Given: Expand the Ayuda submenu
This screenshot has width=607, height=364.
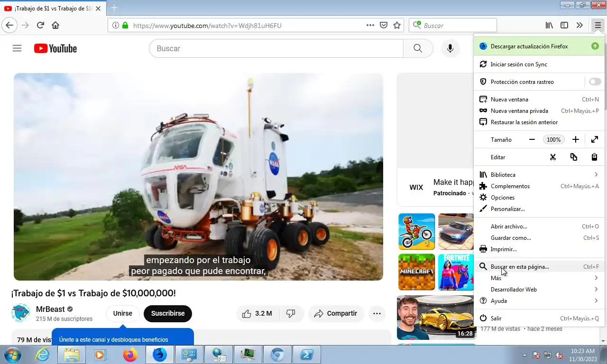Looking at the screenshot, I should pos(539,300).
